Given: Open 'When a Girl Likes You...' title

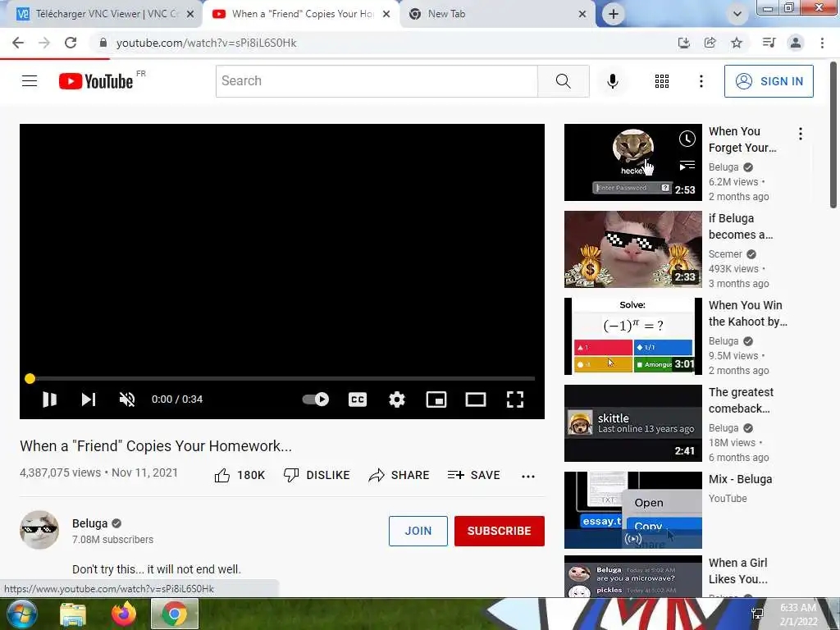Looking at the screenshot, I should click(737, 571).
